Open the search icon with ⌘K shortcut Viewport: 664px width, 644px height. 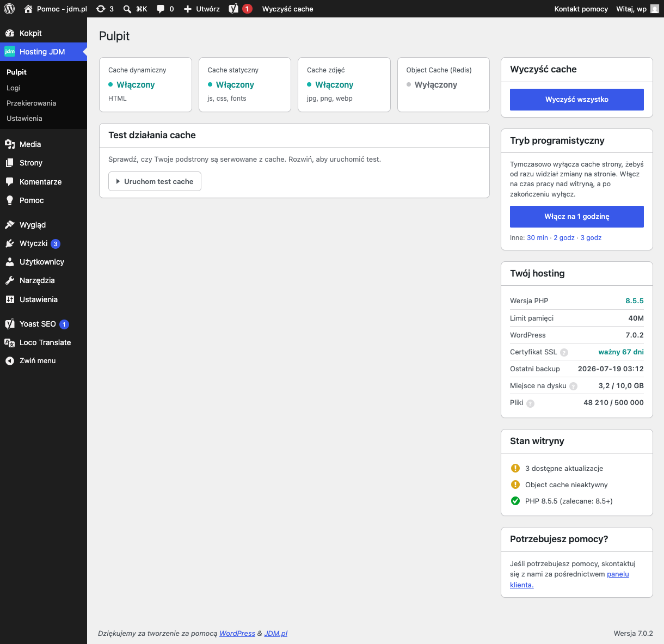pyautogui.click(x=127, y=9)
